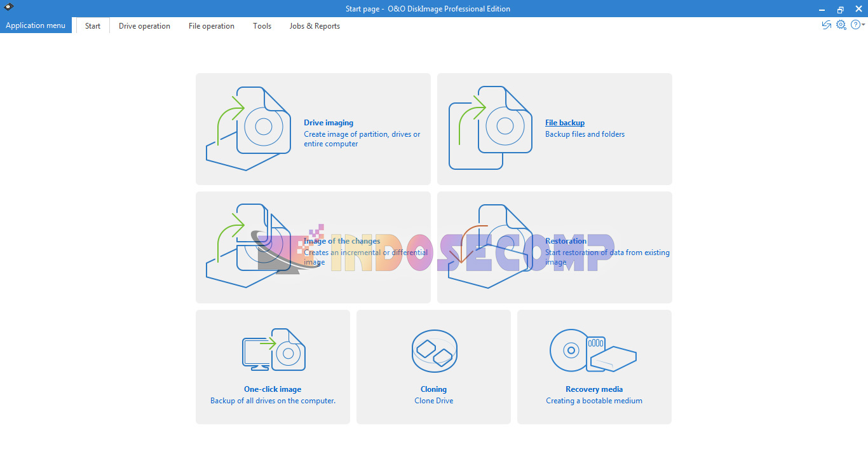868x458 pixels.
Task: Click the Drive imaging title link
Action: click(x=329, y=123)
